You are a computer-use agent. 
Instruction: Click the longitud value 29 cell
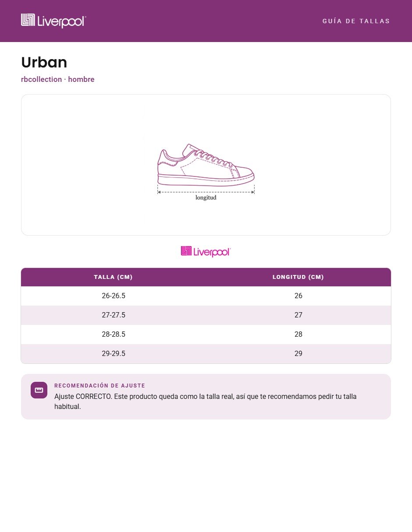click(298, 354)
